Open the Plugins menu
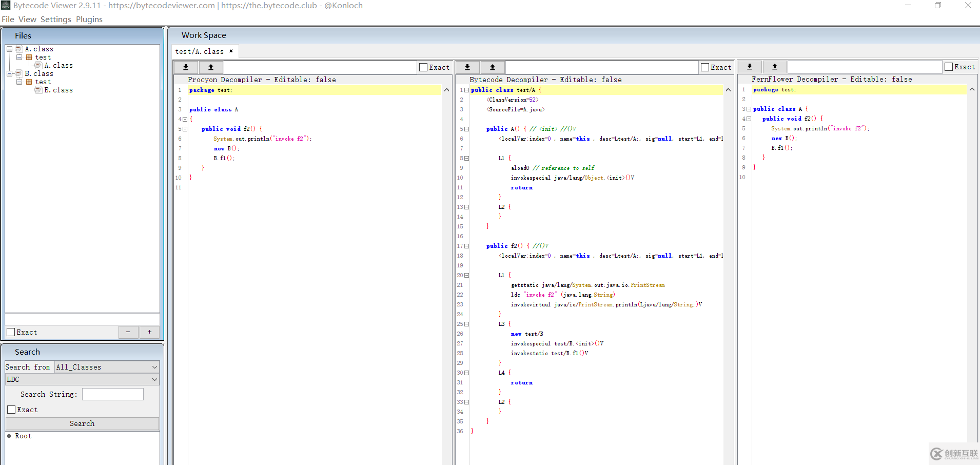This screenshot has width=980, height=465. pos(89,20)
